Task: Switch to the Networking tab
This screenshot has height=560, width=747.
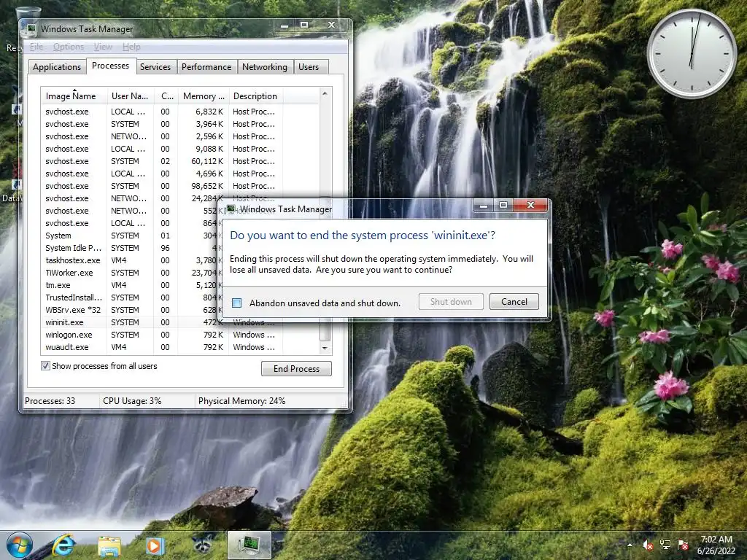Action: pyautogui.click(x=264, y=67)
